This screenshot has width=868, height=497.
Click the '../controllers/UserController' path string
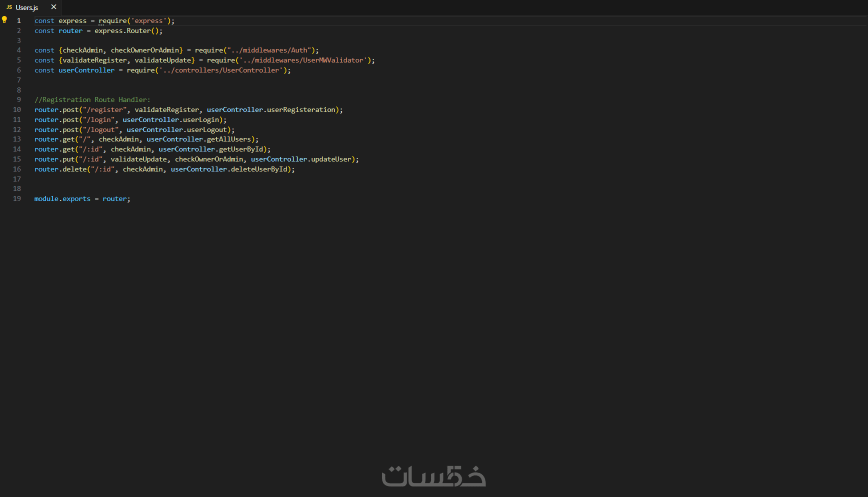pos(221,70)
